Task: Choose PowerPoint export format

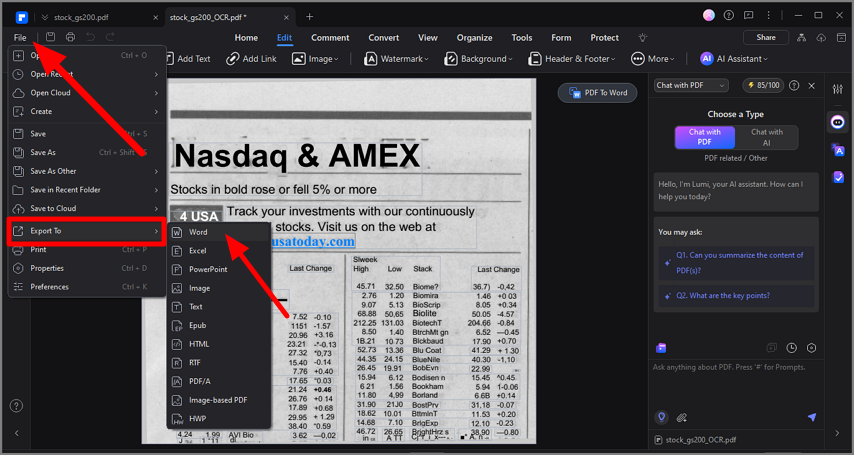Action: [x=219, y=269]
